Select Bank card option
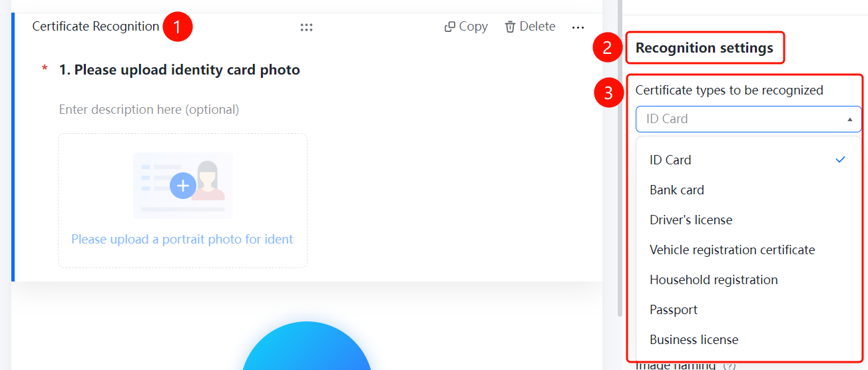The width and height of the screenshot is (868, 370). pos(749,190)
